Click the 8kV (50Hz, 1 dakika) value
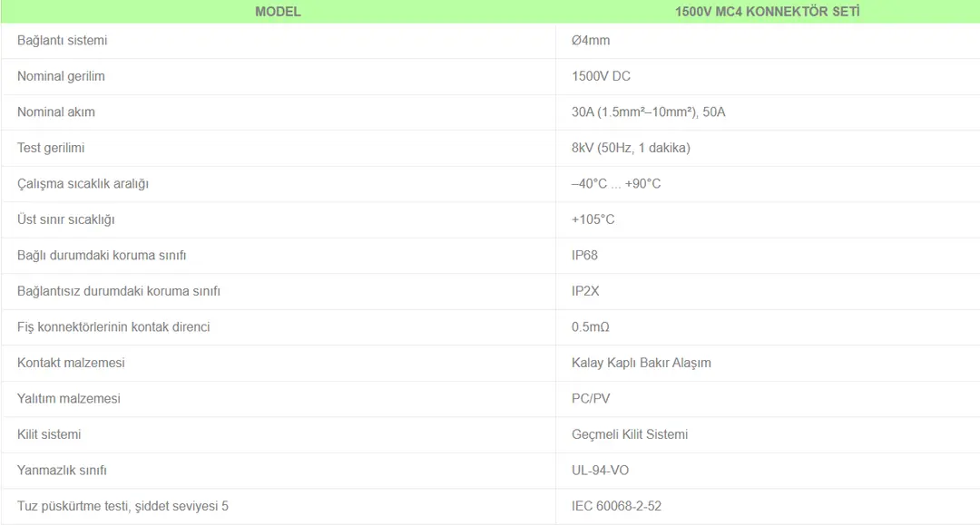Viewport: 980px width, 525px height. click(x=631, y=148)
